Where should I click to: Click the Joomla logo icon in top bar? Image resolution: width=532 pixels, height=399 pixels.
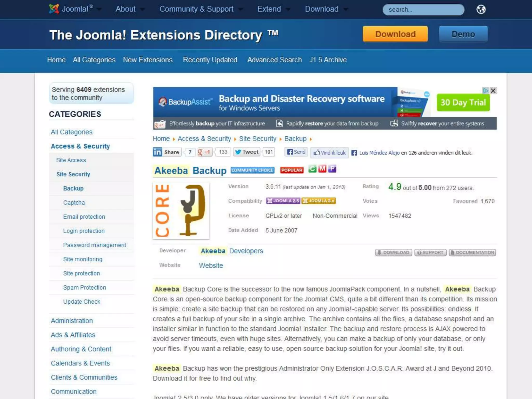tap(54, 9)
